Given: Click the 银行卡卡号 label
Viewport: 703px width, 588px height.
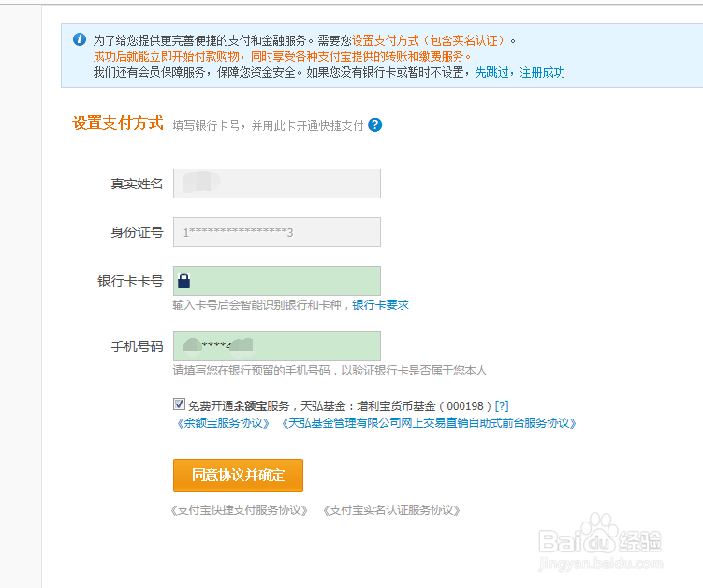Looking at the screenshot, I should coord(130,281).
